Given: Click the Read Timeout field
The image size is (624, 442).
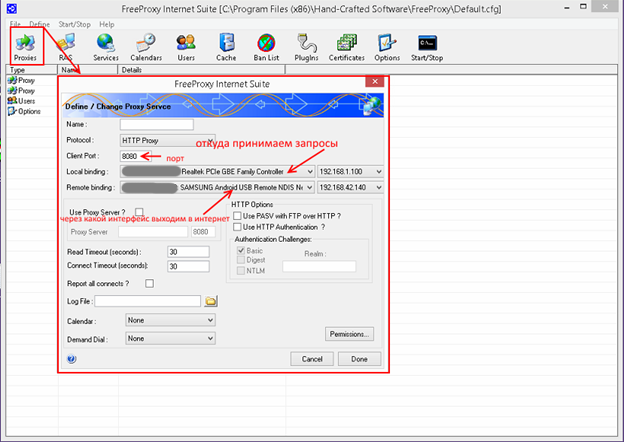Looking at the screenshot, I should click(188, 252).
